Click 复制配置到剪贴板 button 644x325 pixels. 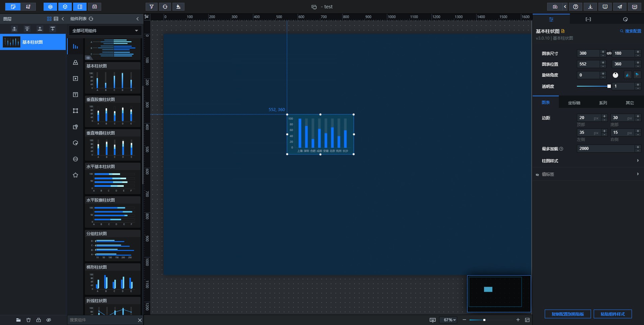[568, 314]
